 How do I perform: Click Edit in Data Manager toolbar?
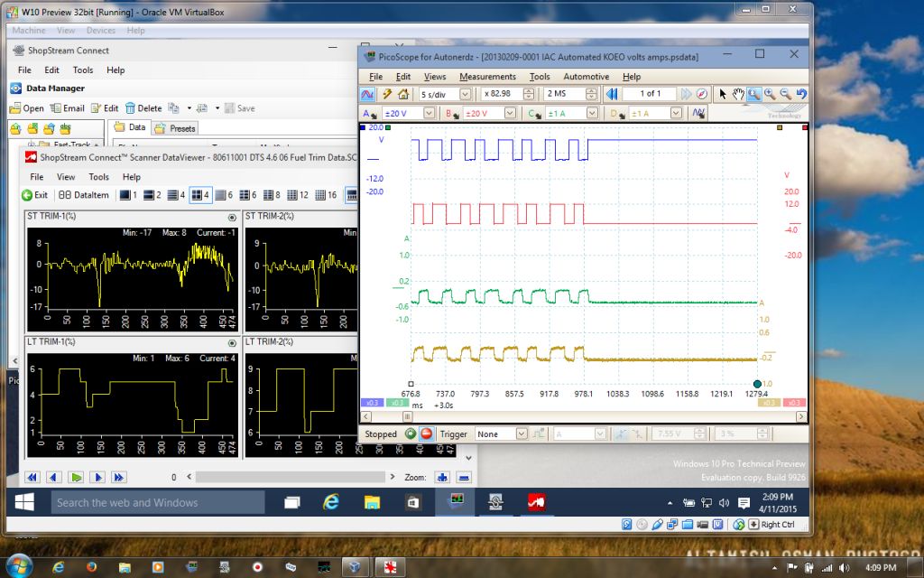coord(105,108)
